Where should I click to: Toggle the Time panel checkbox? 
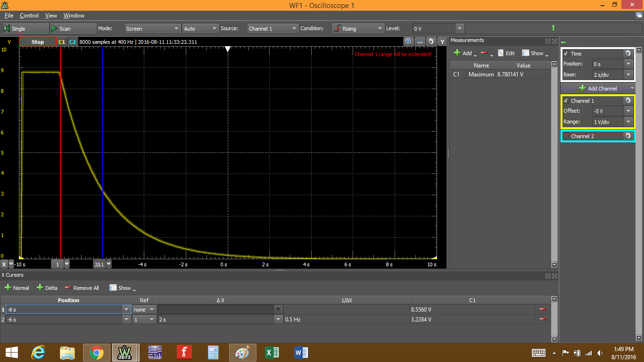[566, 53]
